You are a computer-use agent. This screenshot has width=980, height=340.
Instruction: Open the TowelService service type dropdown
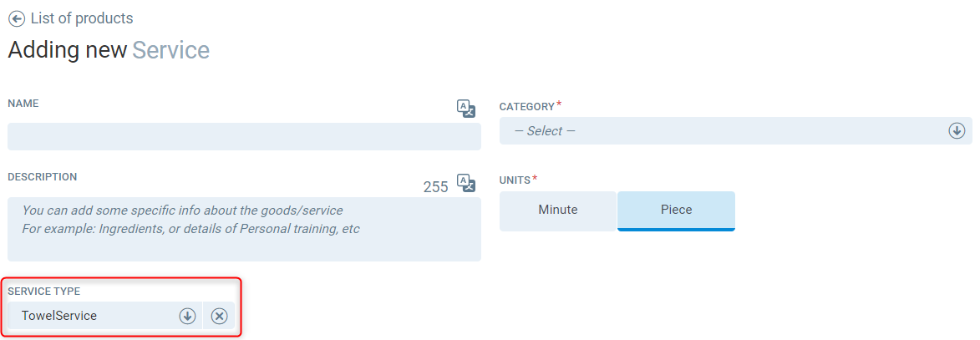point(92,316)
